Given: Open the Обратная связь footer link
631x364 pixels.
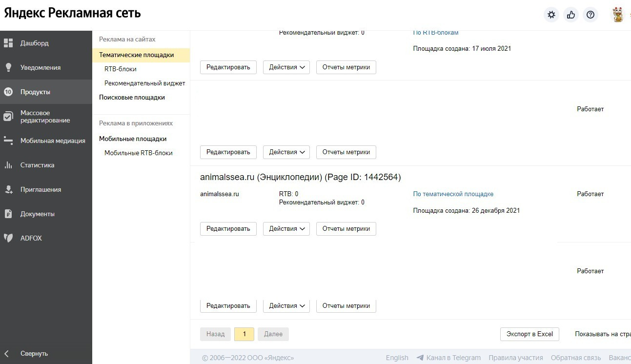Looking at the screenshot, I should pos(576,358).
